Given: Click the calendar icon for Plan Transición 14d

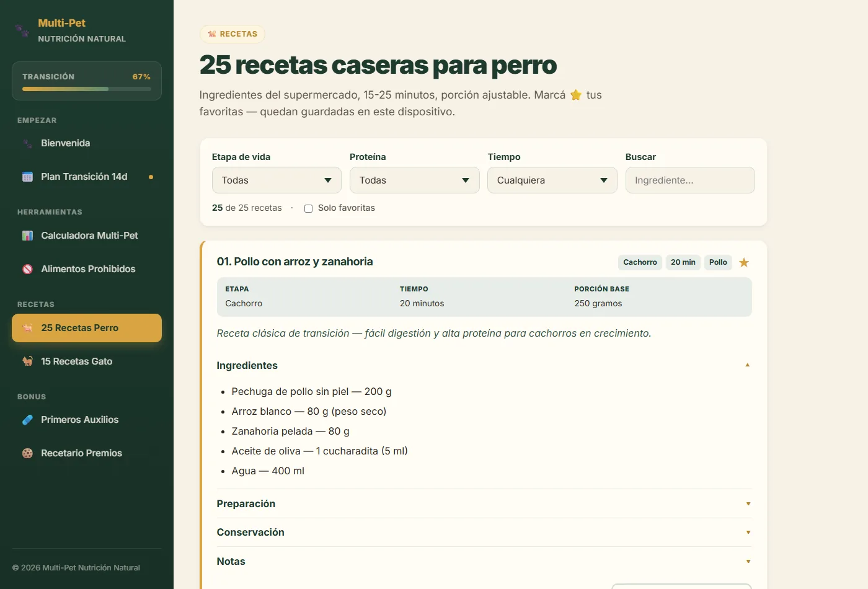Looking at the screenshot, I should 27,177.
